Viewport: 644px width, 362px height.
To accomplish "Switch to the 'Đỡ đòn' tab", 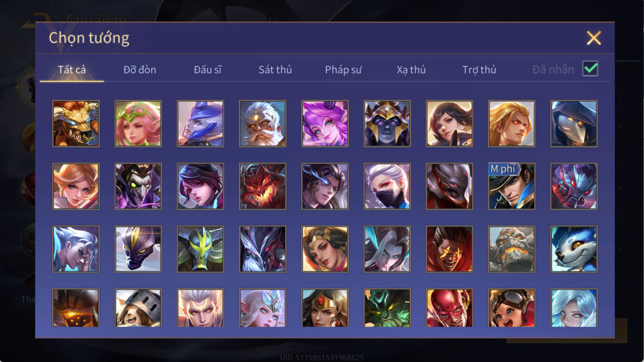I will point(140,70).
